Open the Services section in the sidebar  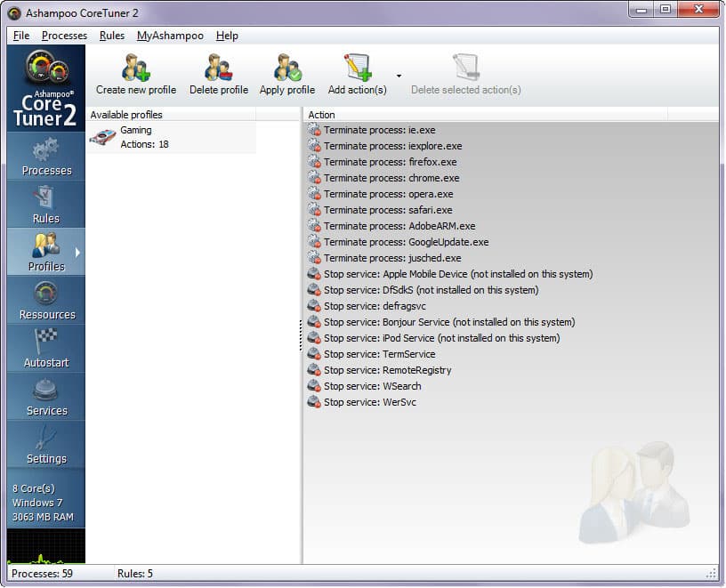[x=46, y=397]
